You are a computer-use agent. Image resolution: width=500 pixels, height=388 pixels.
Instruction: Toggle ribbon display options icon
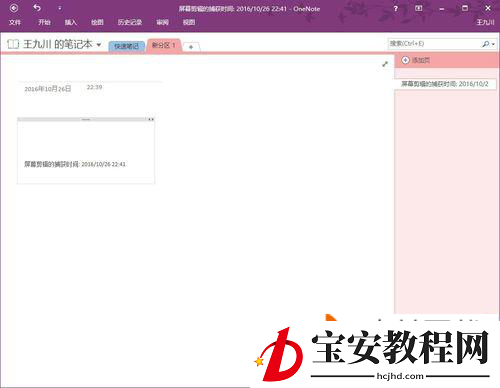point(419,8)
